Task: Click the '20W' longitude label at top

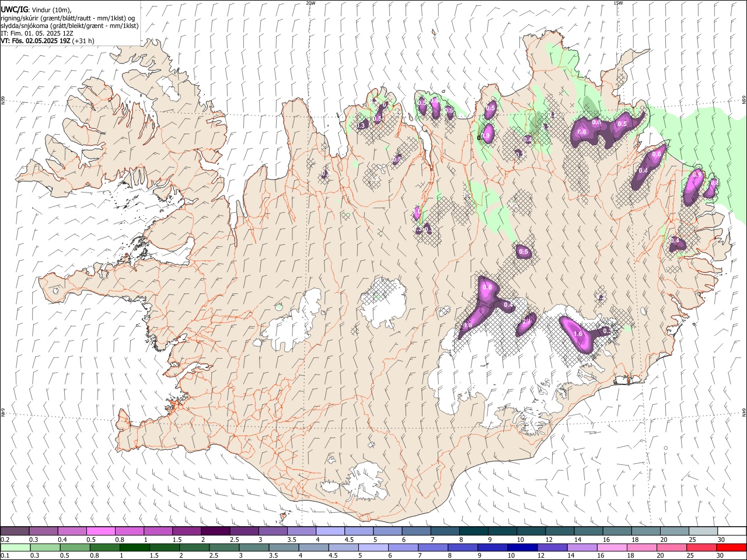Action: click(x=310, y=3)
